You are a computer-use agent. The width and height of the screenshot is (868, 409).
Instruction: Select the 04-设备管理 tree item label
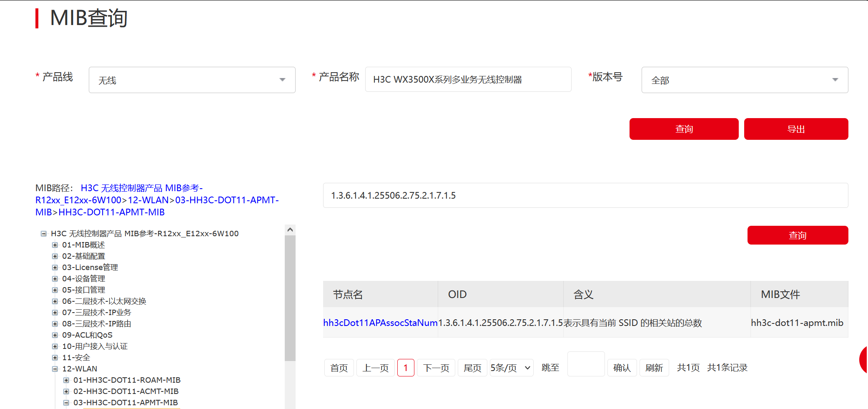click(x=83, y=279)
